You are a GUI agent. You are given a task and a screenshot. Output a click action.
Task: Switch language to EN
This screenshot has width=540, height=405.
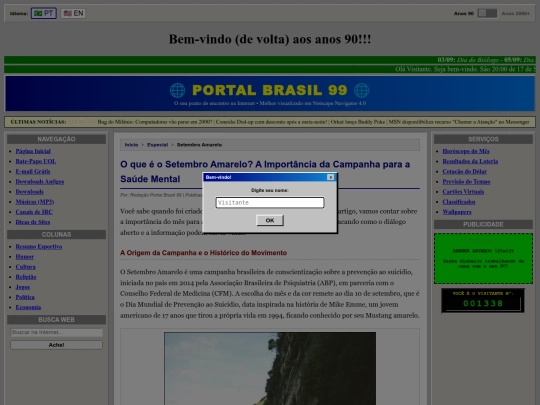pyautogui.click(x=73, y=13)
